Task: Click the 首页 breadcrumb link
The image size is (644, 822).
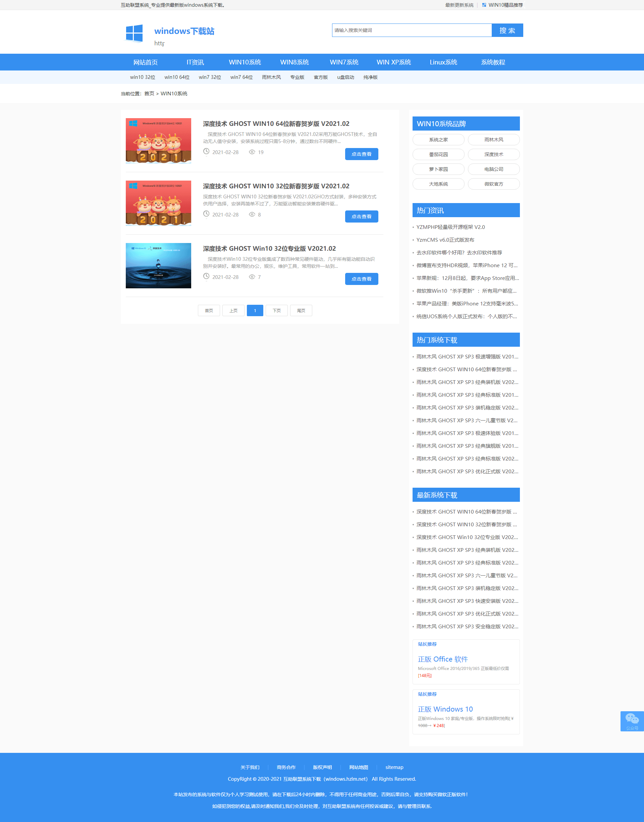Action: point(149,94)
